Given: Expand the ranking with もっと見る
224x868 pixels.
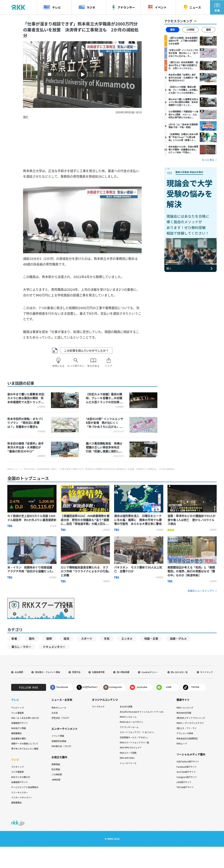Looking at the screenshot, I should (209, 160).
